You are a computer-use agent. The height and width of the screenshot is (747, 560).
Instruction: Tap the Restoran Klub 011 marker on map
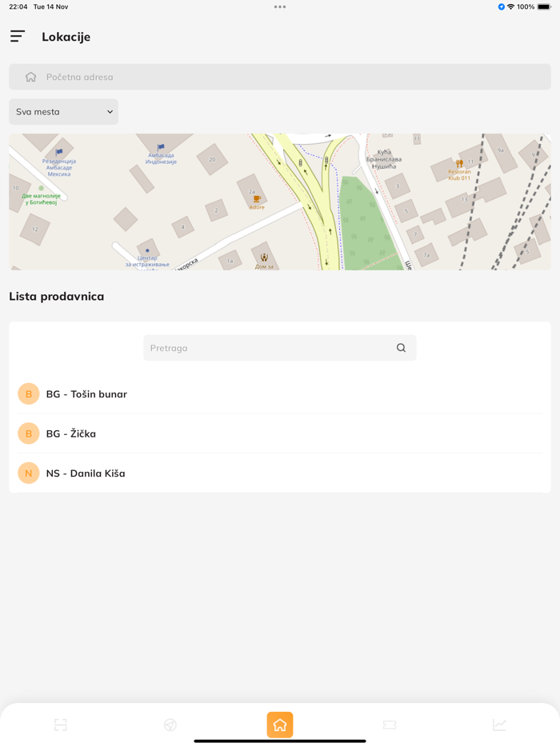[x=459, y=163]
